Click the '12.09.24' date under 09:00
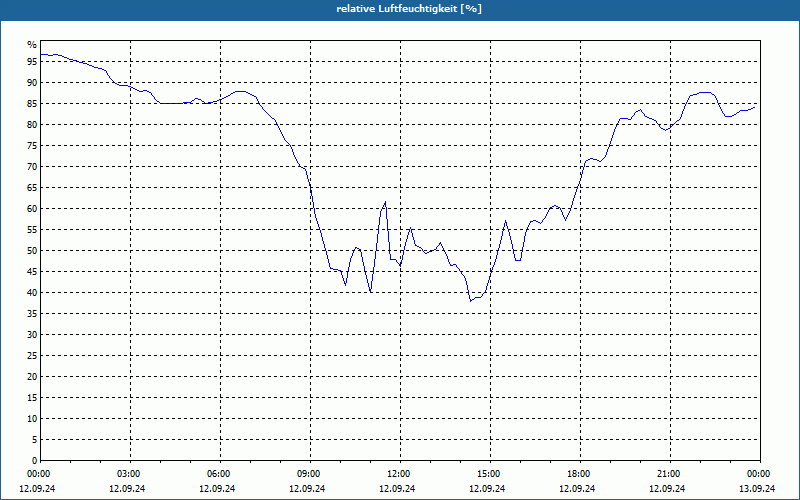This screenshot has width=800, height=500. pos(307,489)
